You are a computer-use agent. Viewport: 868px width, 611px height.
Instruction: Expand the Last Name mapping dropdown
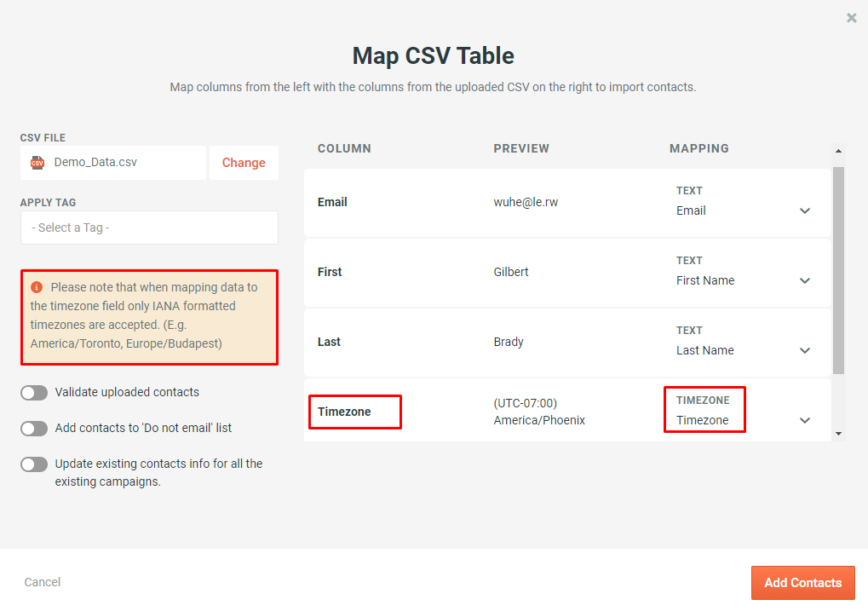coord(804,350)
